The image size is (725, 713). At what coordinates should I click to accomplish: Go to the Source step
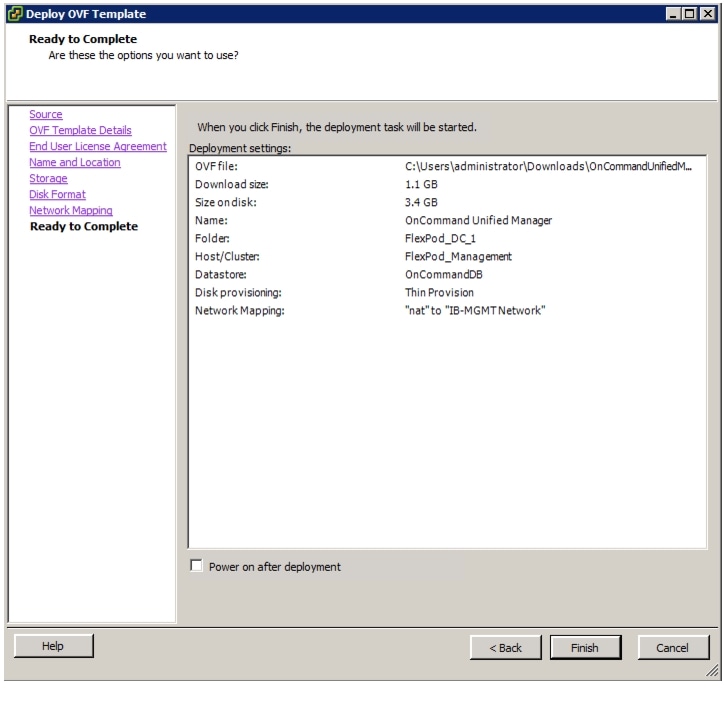(46, 114)
